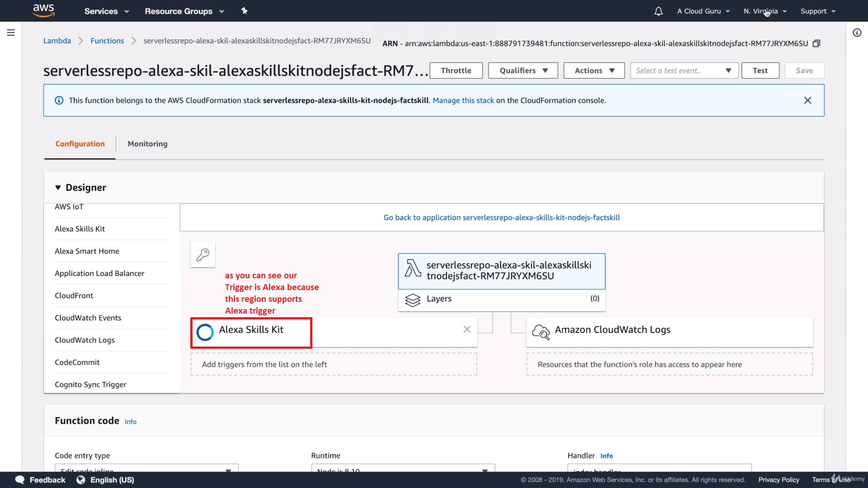This screenshot has width=868, height=488.
Task: Switch to the Monitoring tab
Action: pyautogui.click(x=147, y=144)
